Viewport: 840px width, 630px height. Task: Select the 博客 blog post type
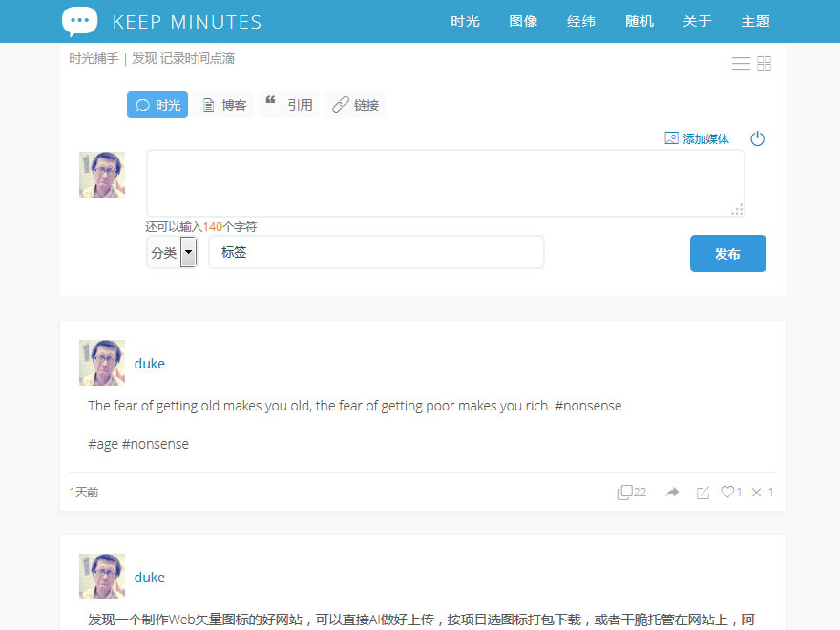pyautogui.click(x=224, y=105)
